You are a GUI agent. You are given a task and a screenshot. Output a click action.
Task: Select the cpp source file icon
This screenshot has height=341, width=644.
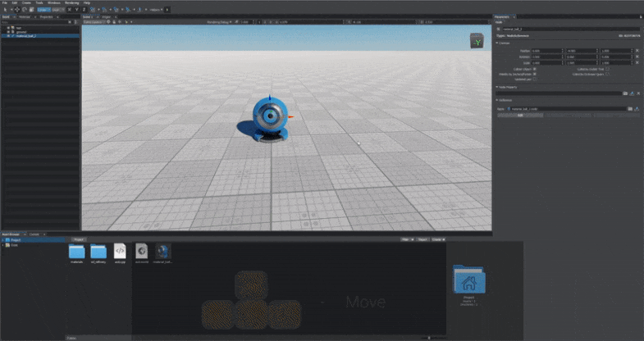click(x=120, y=252)
